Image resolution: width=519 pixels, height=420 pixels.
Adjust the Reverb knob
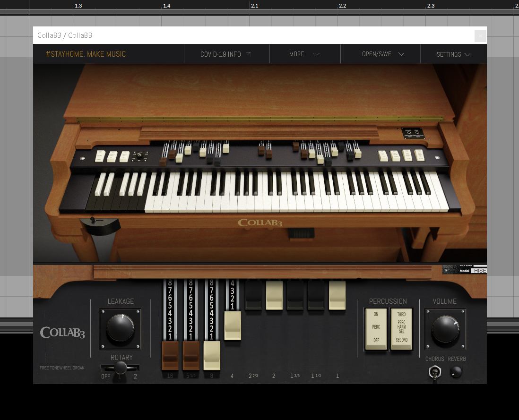[456, 372]
